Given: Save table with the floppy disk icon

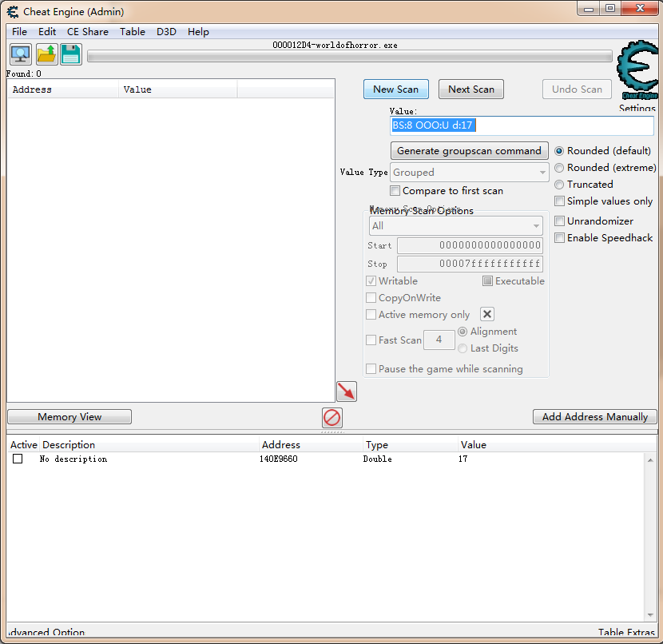Looking at the screenshot, I should [70, 54].
